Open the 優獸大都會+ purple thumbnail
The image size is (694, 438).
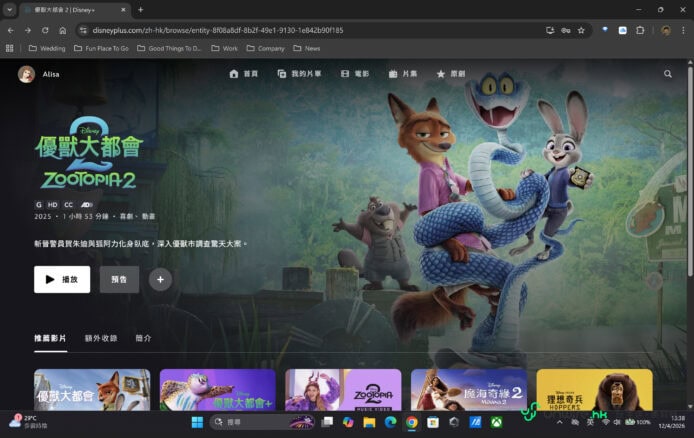[x=218, y=390]
